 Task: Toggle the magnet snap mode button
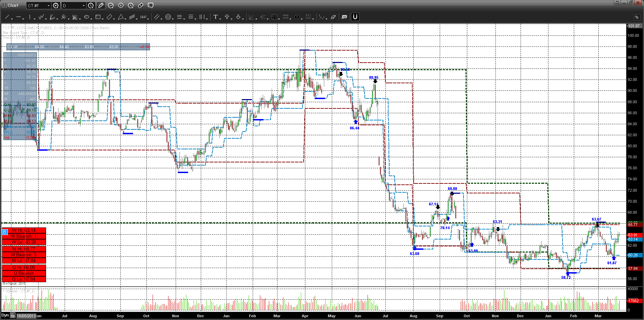point(355,17)
